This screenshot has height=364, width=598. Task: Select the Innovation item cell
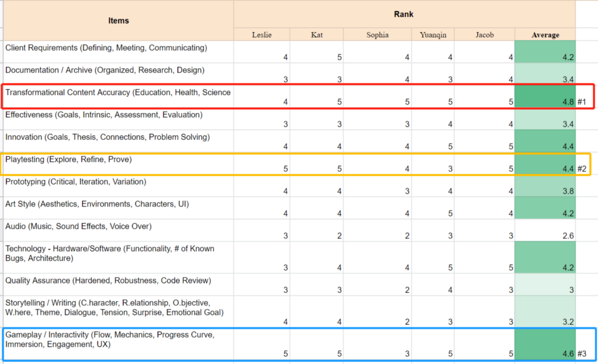118,141
